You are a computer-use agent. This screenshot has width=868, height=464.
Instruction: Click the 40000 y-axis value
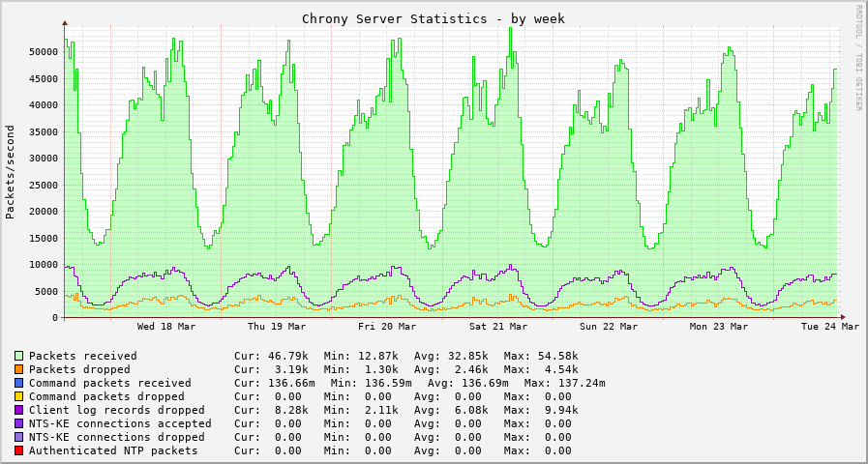(44, 105)
